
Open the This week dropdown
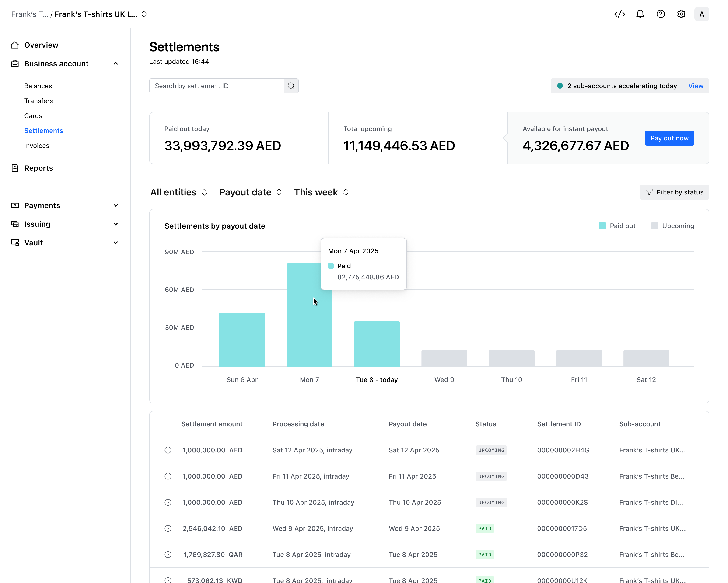tap(322, 192)
